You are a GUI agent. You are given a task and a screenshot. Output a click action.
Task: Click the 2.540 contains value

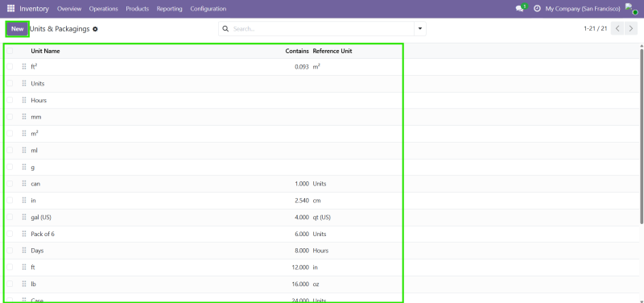[301, 201]
